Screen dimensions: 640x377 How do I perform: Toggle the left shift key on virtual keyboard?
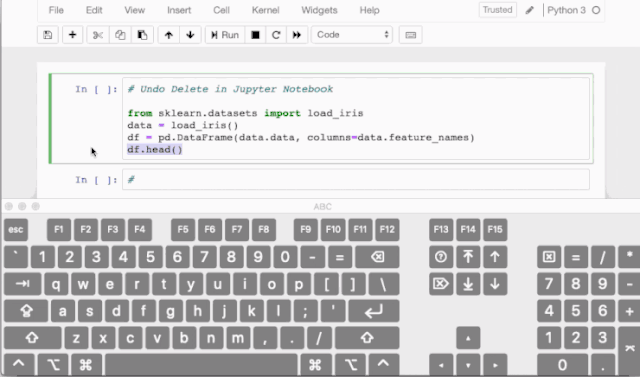point(33,337)
